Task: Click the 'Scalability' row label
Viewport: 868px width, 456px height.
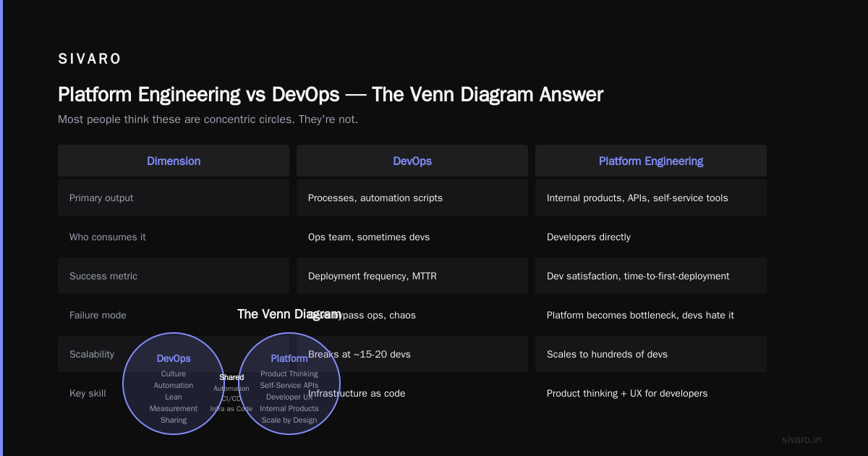Action: pos(92,354)
